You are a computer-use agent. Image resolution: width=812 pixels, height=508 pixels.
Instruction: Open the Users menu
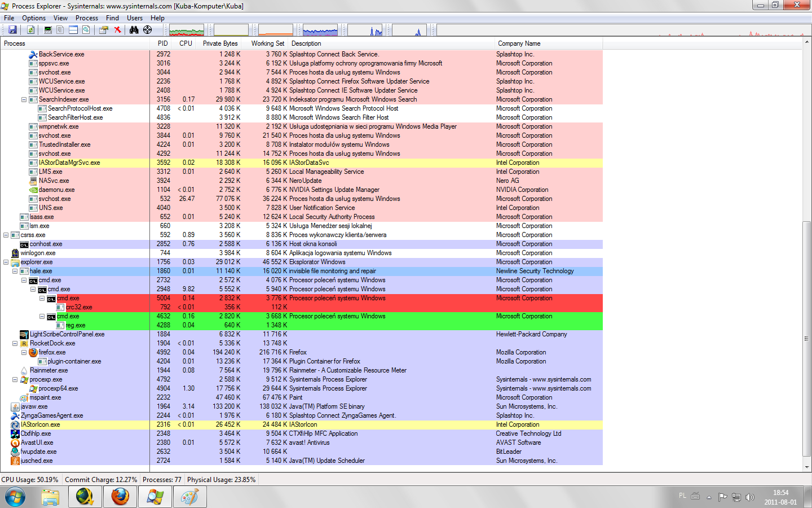point(135,18)
